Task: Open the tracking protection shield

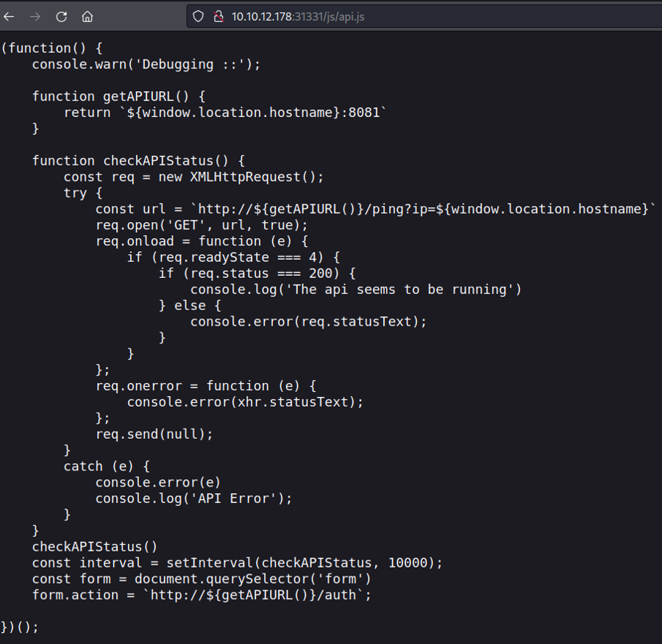Action: tap(198, 16)
